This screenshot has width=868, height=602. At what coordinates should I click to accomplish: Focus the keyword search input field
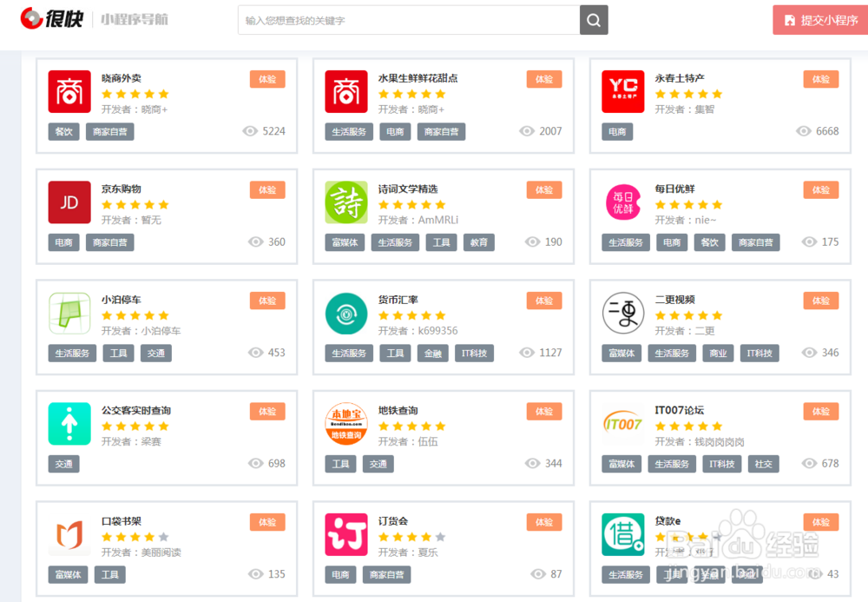tap(408, 20)
